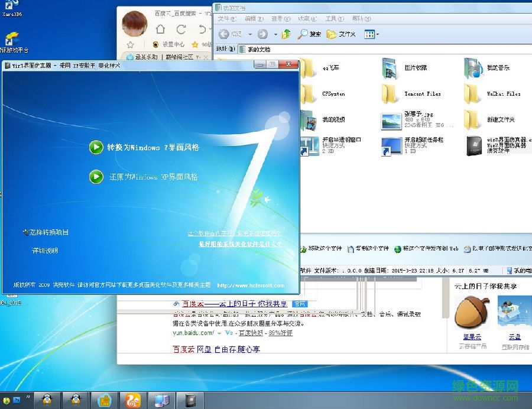Open the 将这个文件发布到 Web task
532x409 pixels.
397,248
